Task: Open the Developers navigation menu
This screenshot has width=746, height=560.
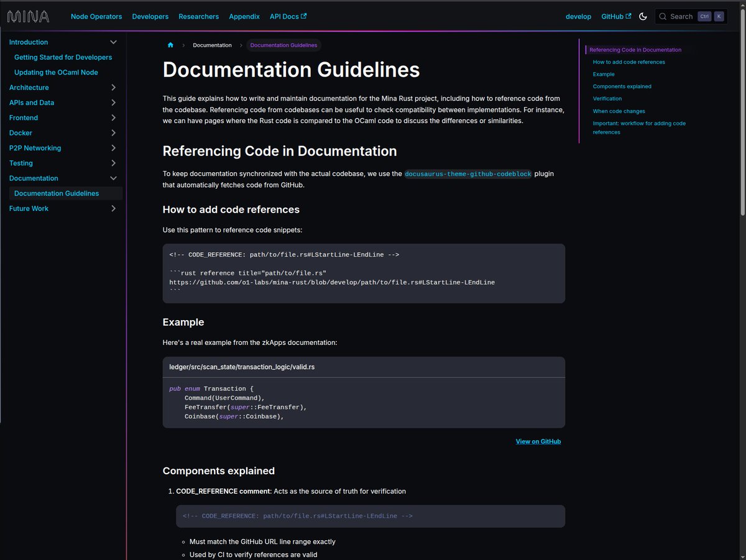Action: [150, 16]
